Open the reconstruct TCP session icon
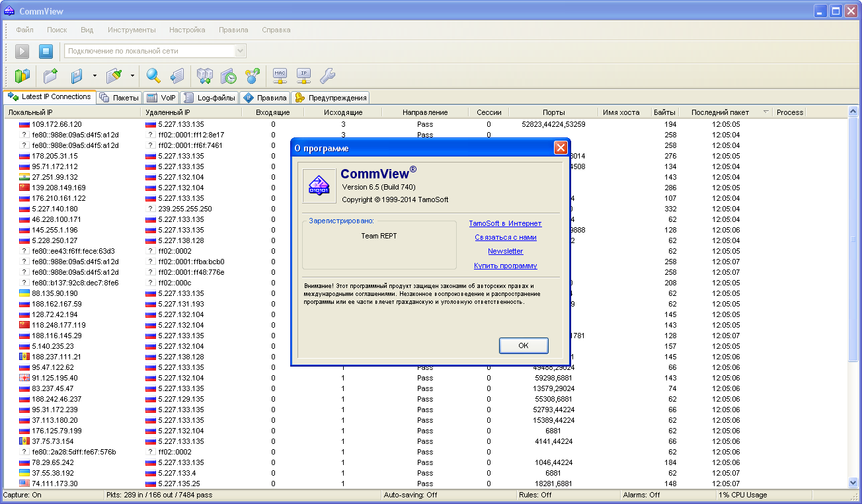Viewport: 862px width, 504px height. pyautogui.click(x=205, y=76)
